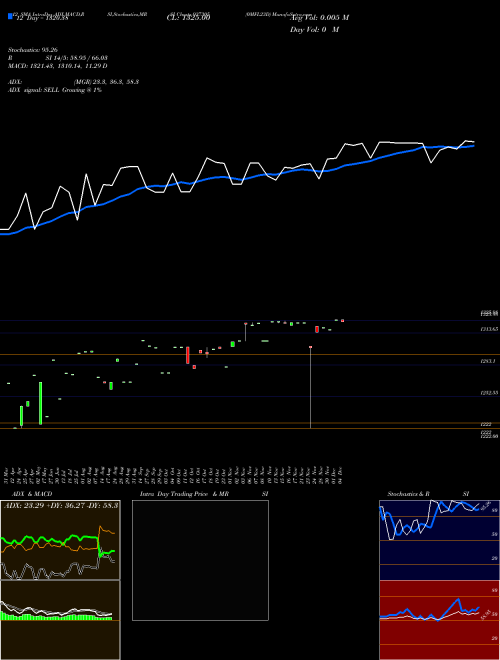
Task: Click the tall red candlestick mid-chart
Action: coord(188,355)
